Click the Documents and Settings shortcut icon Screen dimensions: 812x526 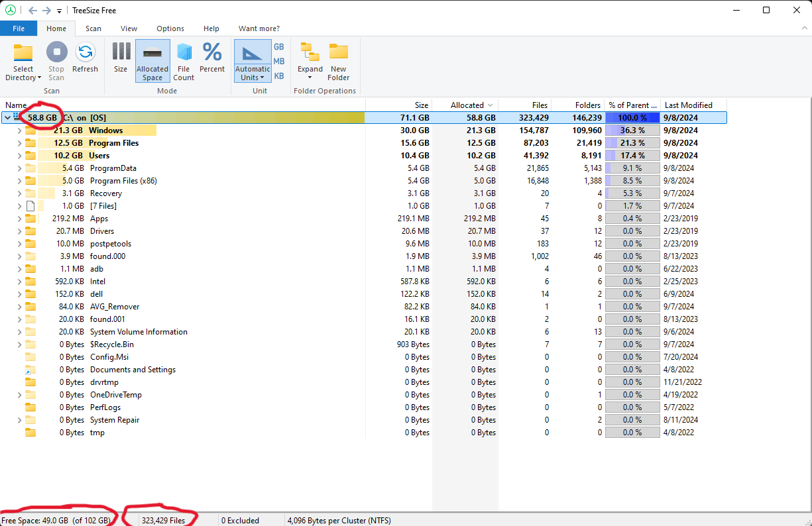(x=30, y=370)
